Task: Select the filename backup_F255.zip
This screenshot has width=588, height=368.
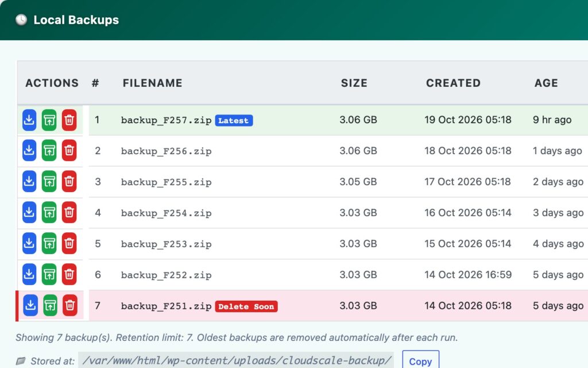Action: tap(166, 182)
